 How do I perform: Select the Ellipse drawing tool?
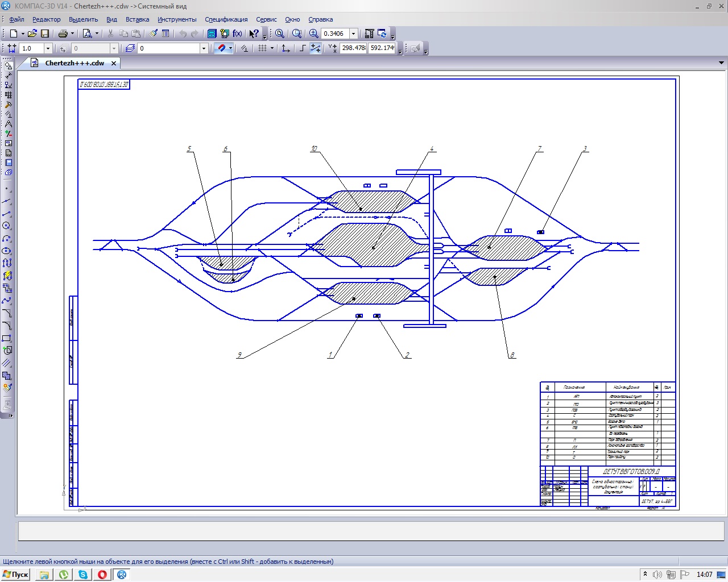point(7,251)
